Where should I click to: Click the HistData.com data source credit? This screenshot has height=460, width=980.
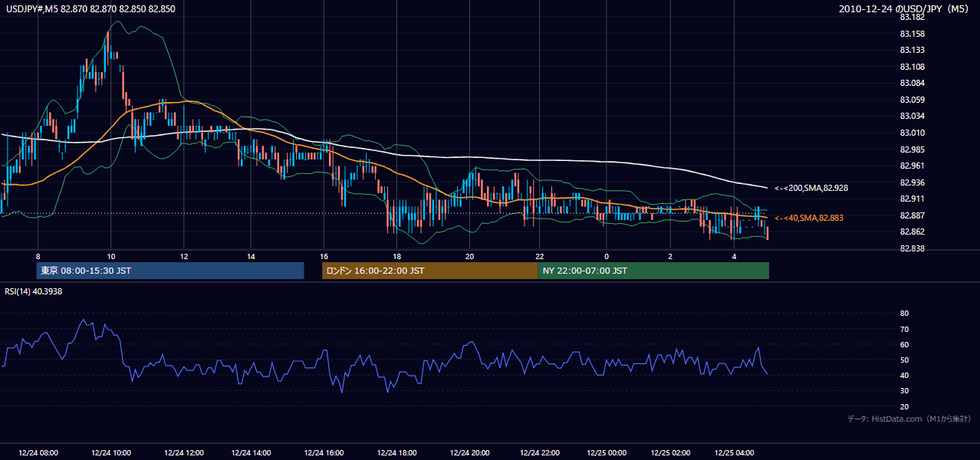point(909,419)
